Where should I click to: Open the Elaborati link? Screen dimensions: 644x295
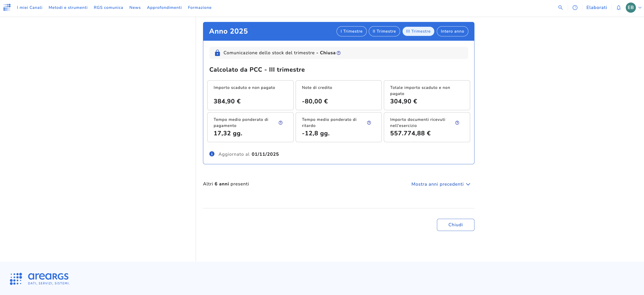(596, 7)
